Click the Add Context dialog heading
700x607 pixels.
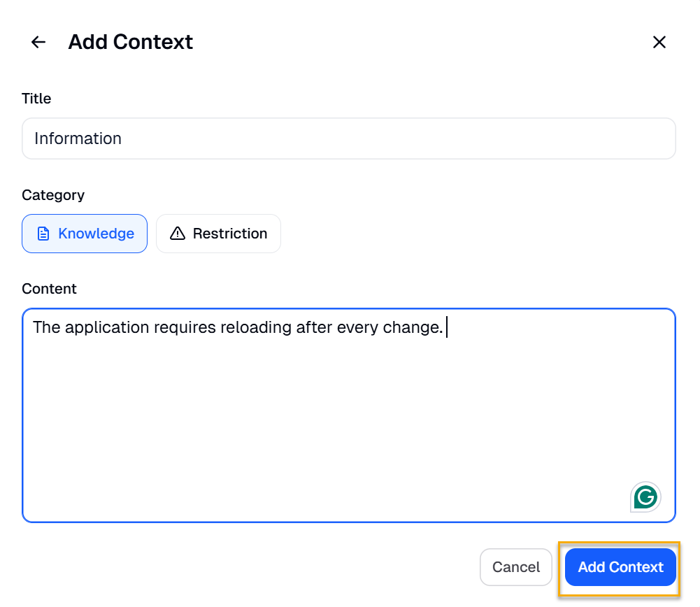pyautogui.click(x=130, y=42)
